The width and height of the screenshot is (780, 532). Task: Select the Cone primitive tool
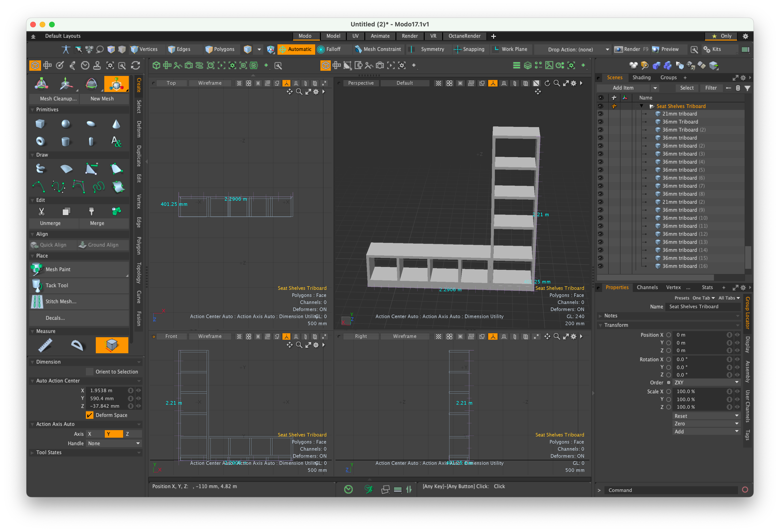point(116,124)
